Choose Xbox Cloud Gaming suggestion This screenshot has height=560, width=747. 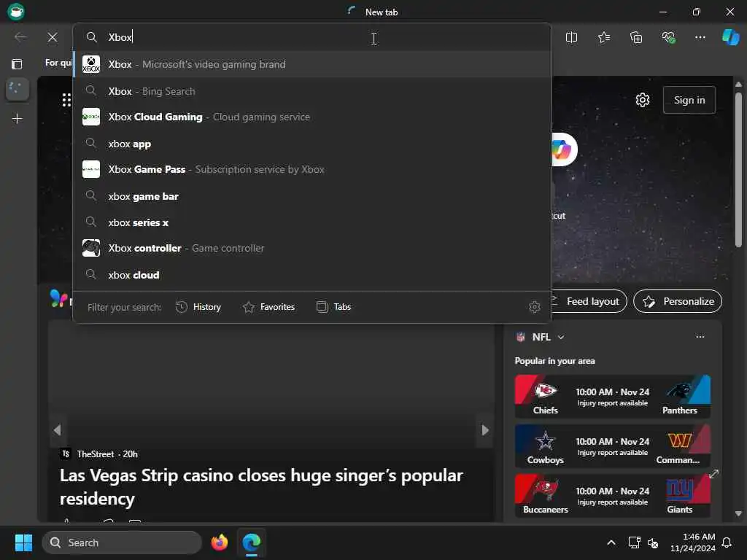coord(312,117)
